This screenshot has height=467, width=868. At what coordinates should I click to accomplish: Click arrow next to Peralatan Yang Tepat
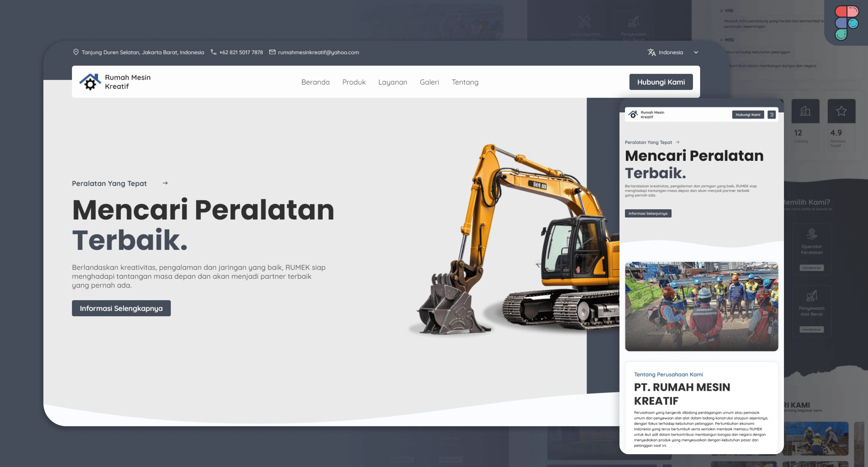pyautogui.click(x=165, y=183)
